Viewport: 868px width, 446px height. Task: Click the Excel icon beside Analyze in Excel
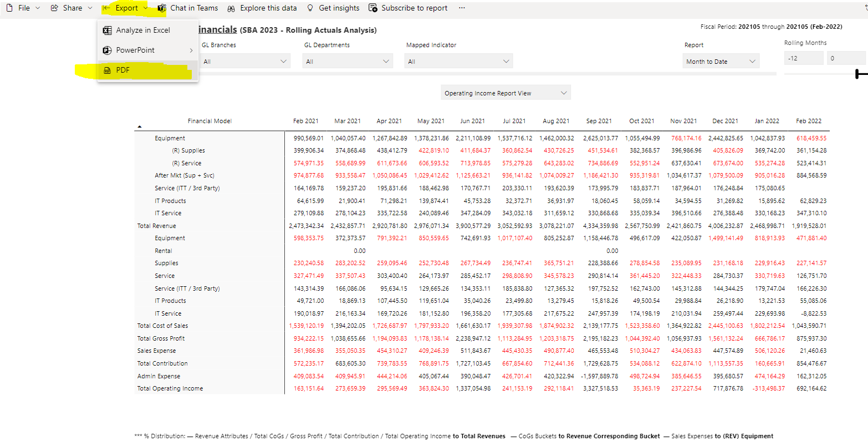[108, 31]
